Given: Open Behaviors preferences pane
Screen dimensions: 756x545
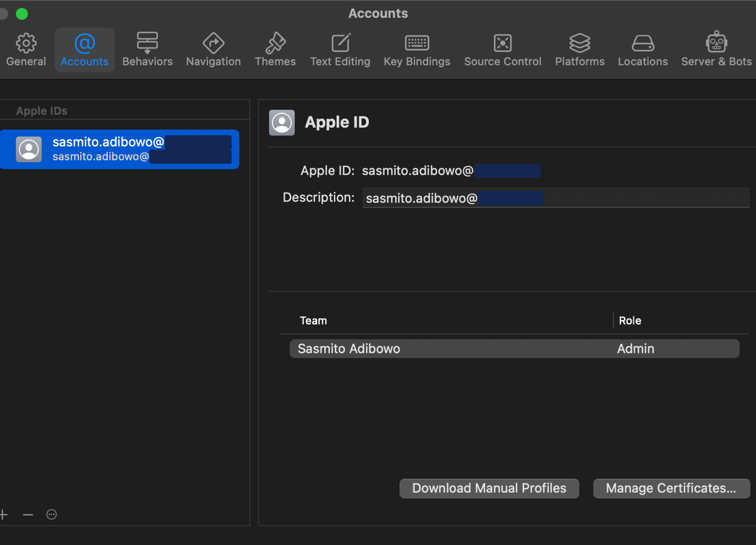Looking at the screenshot, I should point(147,50).
